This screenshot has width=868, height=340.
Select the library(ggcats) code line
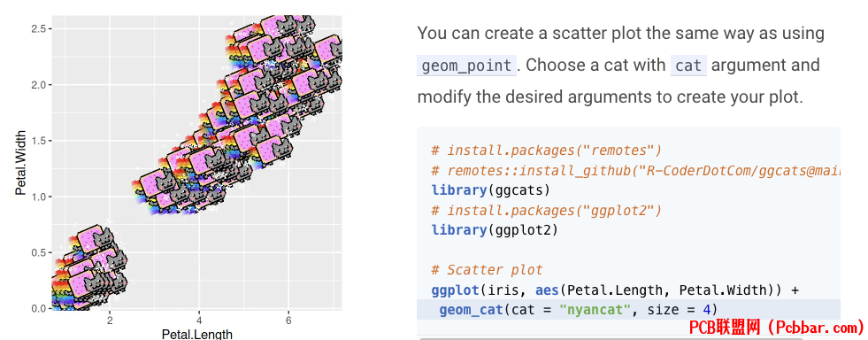(x=491, y=190)
